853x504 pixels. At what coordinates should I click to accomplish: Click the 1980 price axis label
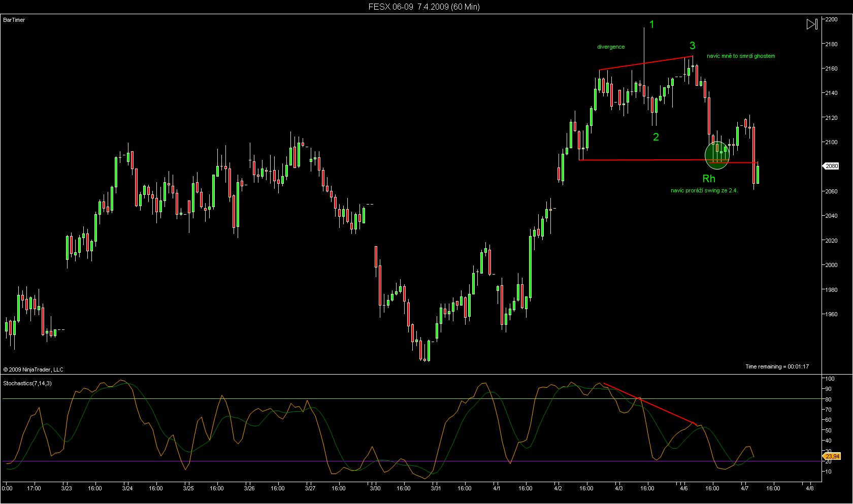[832, 290]
